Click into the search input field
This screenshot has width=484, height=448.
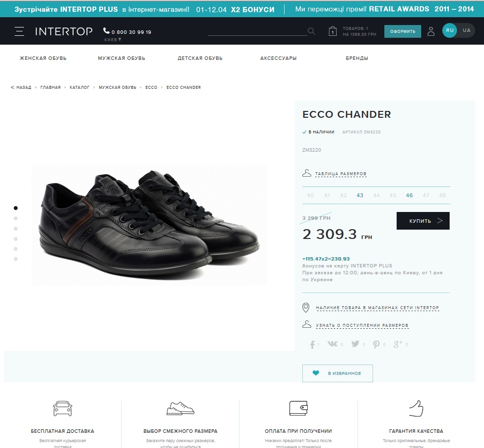(257, 31)
